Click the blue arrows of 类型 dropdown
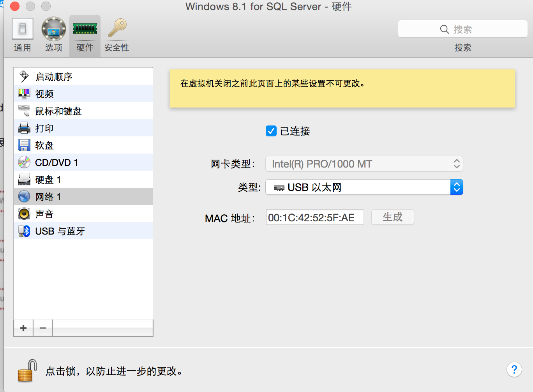This screenshot has height=392, width=533. tap(457, 187)
